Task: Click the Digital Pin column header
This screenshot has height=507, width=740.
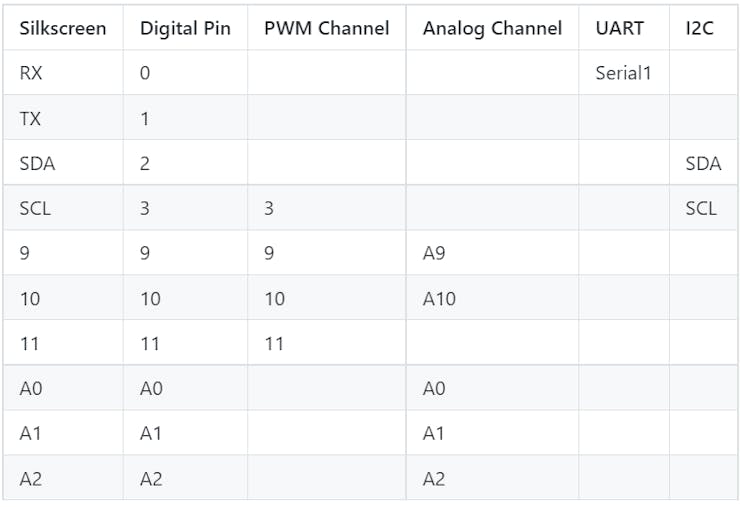Action: (x=185, y=28)
